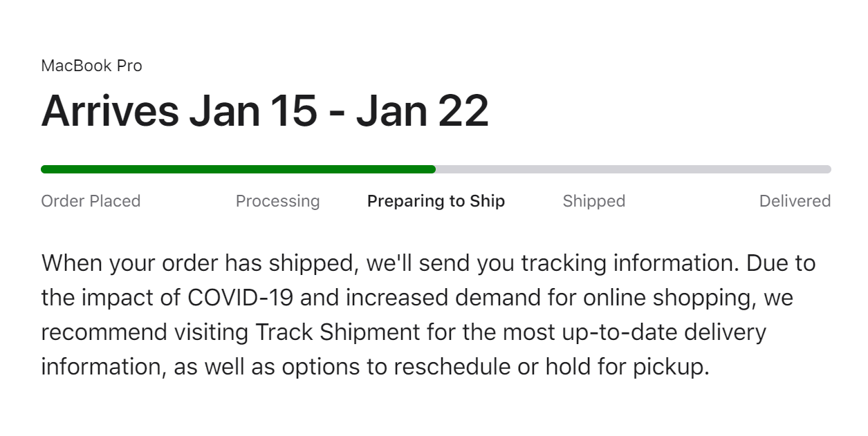Click the gray unfilled progress bar section
The width and height of the screenshot is (868, 436).
click(633, 169)
